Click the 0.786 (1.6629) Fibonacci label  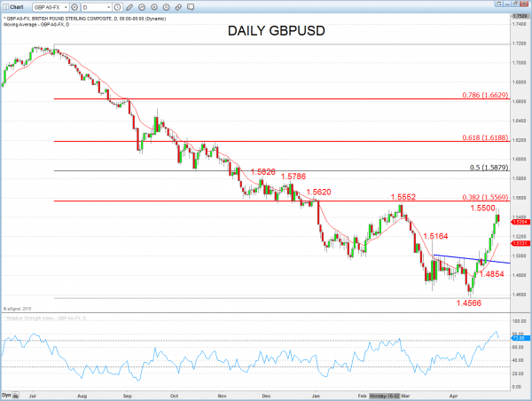(485, 95)
